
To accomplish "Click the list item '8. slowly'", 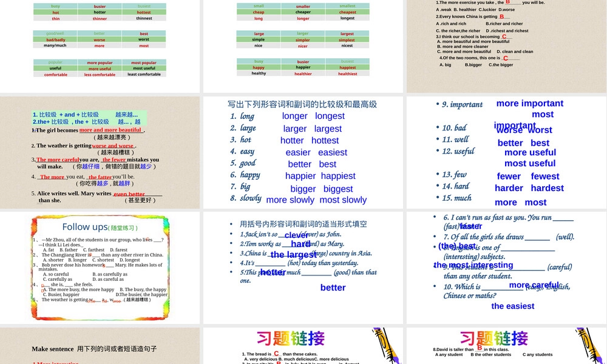I will coord(245,198).
